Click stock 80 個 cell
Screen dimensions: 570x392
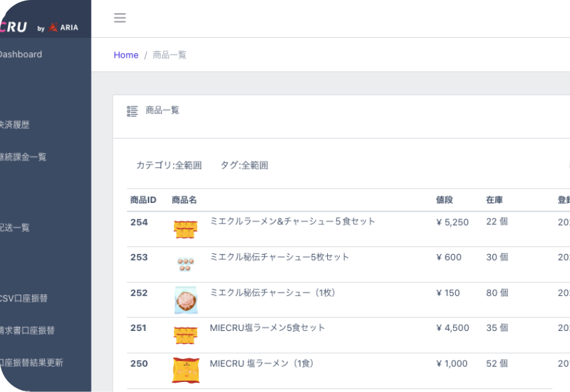tap(497, 293)
